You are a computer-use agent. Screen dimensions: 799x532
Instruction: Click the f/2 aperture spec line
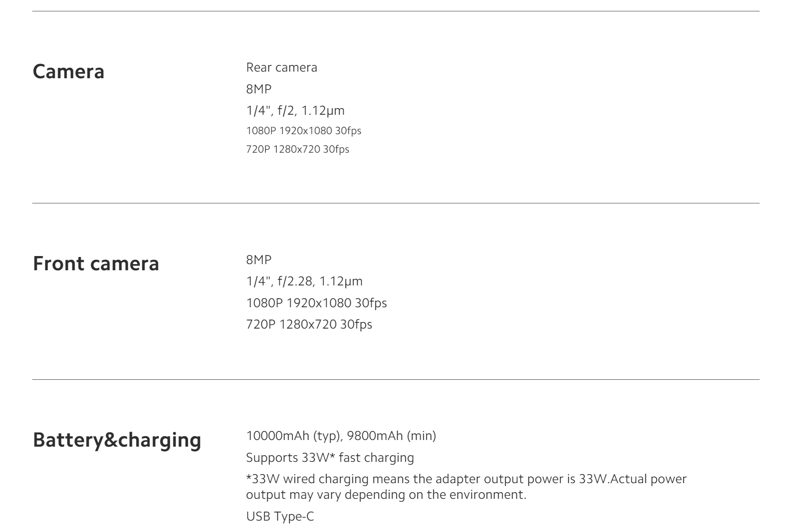tap(295, 110)
